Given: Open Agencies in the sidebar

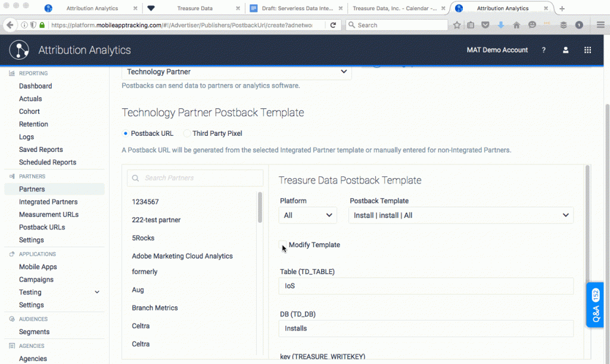Looking at the screenshot, I should click(33, 359).
